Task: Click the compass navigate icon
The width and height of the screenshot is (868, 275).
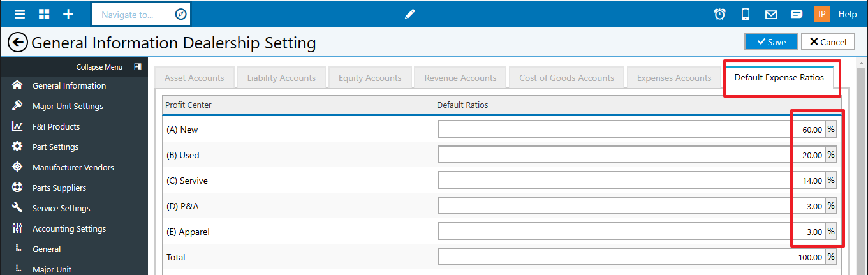Action: 180,14
